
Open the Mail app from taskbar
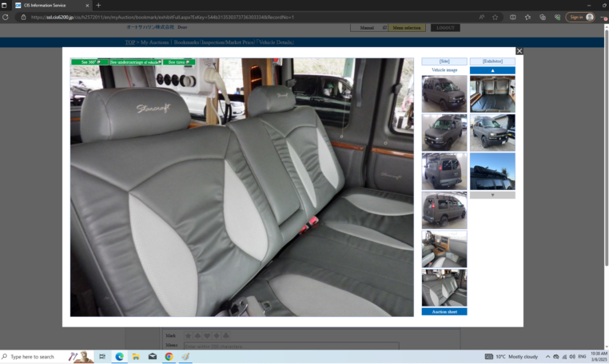click(152, 357)
